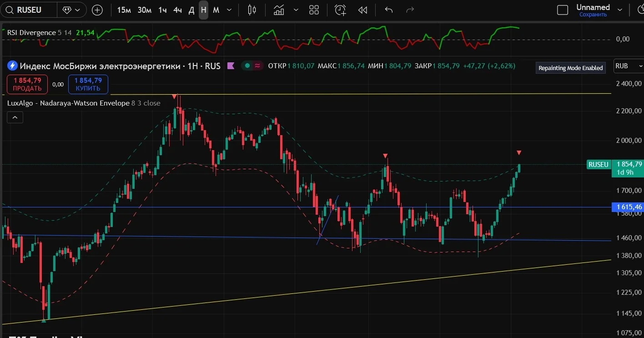This screenshot has width=644, height=338.
Task: Open the indicators panel icon
Action: 279,10
